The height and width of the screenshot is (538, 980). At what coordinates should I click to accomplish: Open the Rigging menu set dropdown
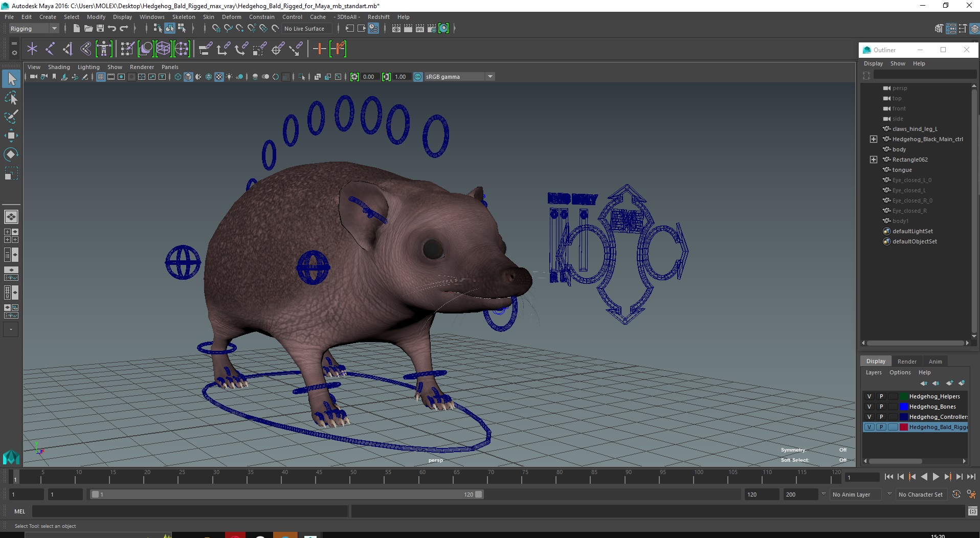pyautogui.click(x=34, y=29)
